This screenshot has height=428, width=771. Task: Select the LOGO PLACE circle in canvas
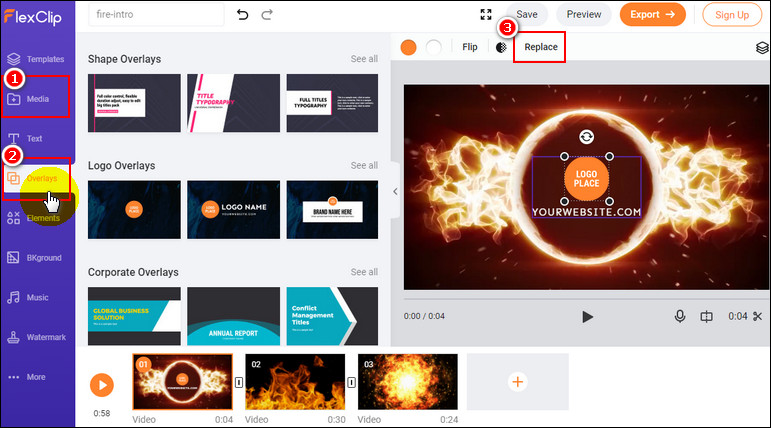click(586, 179)
